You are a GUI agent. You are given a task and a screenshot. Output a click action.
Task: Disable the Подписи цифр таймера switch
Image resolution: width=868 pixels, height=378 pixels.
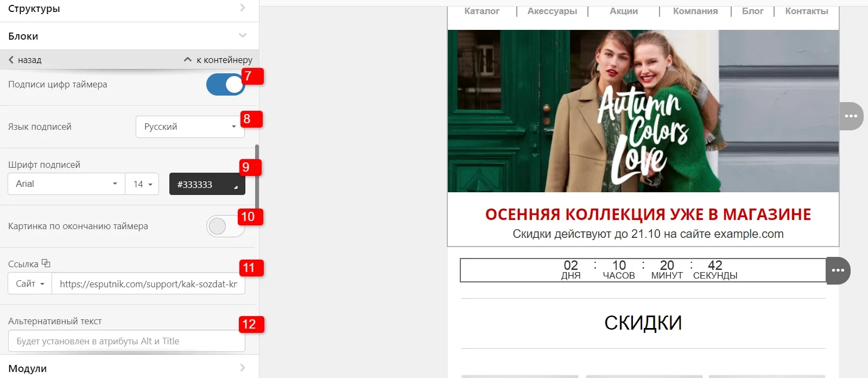(x=226, y=84)
